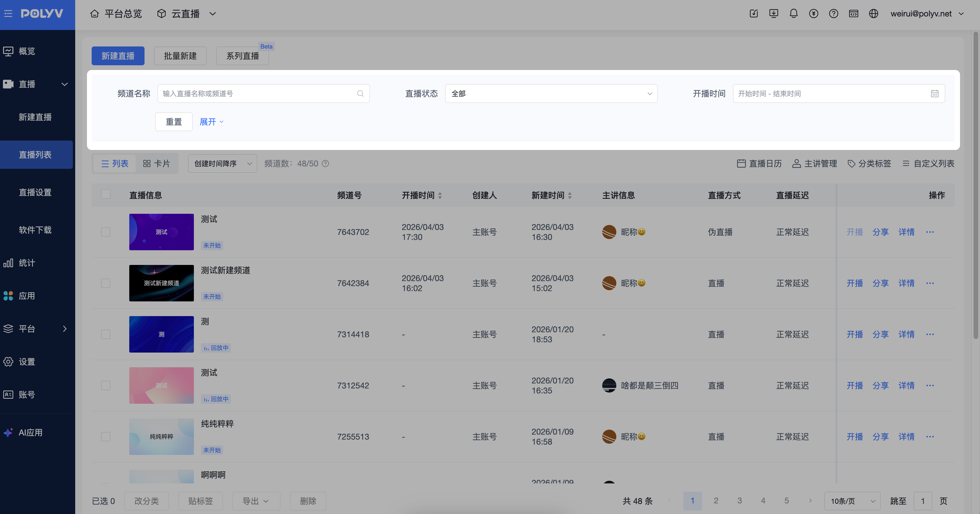This screenshot has width=980, height=514.
Task: Open 直播日历 live calendar
Action: 759,164
